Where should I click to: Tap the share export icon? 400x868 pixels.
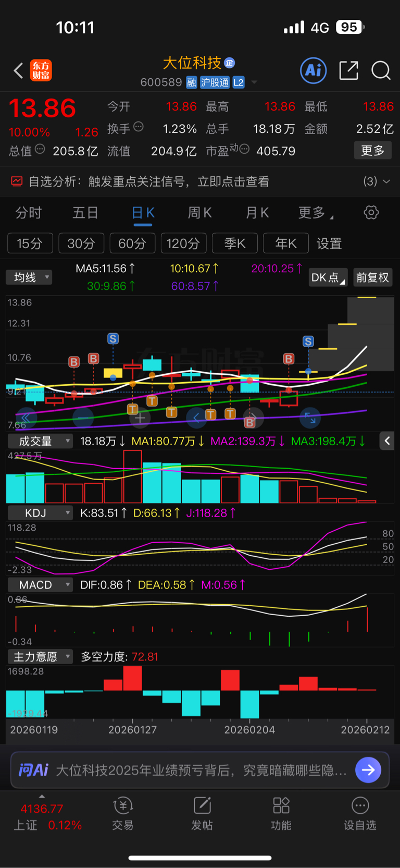click(x=348, y=70)
